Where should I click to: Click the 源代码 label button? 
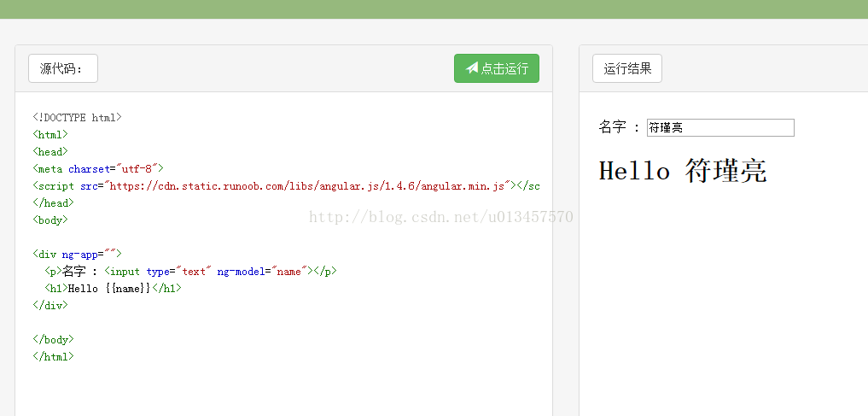tap(63, 68)
